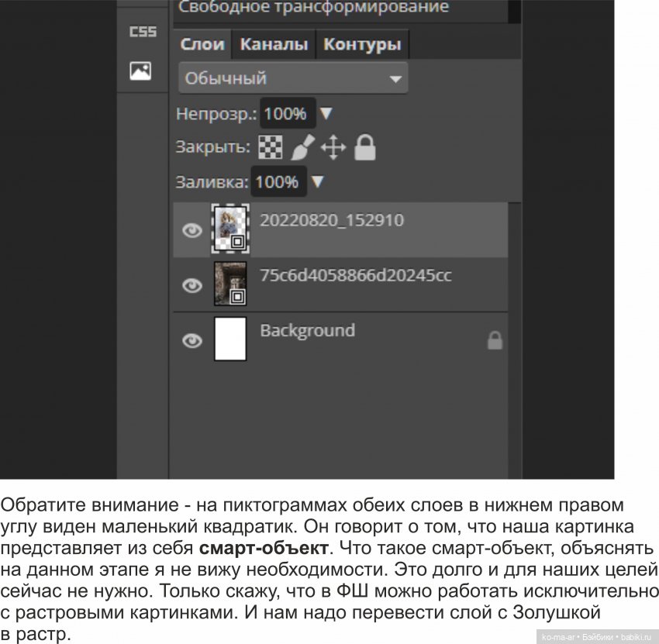Open the Непрозр. opacity dropdown arrow
The height and width of the screenshot is (644, 659).
pos(326,113)
